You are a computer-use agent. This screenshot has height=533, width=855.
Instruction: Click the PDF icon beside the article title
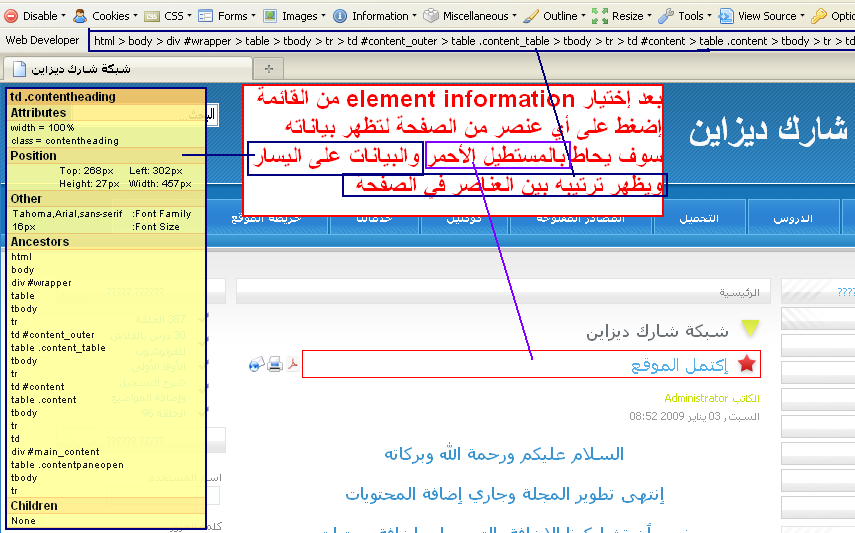click(293, 365)
